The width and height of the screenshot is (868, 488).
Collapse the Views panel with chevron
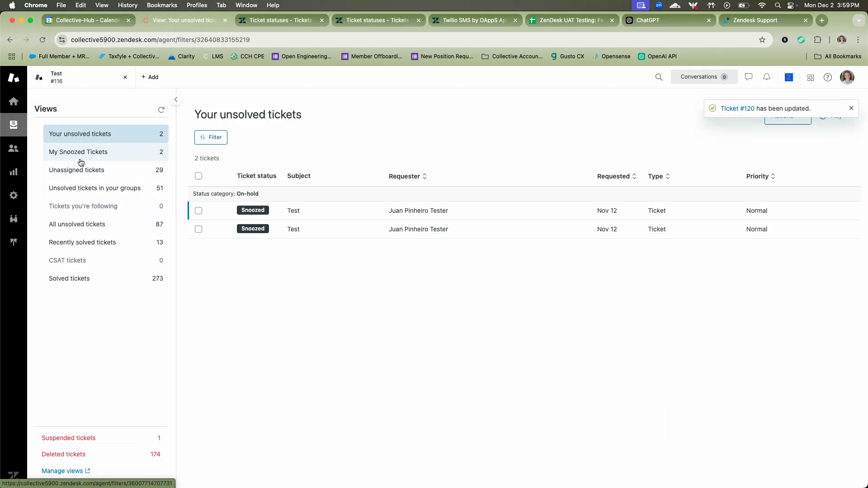(176, 99)
